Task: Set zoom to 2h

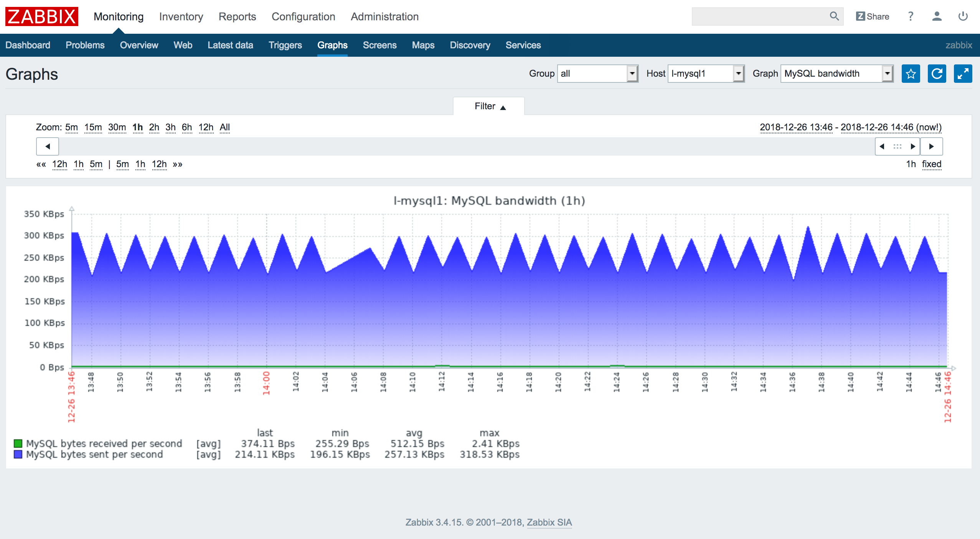Action: [x=154, y=127]
